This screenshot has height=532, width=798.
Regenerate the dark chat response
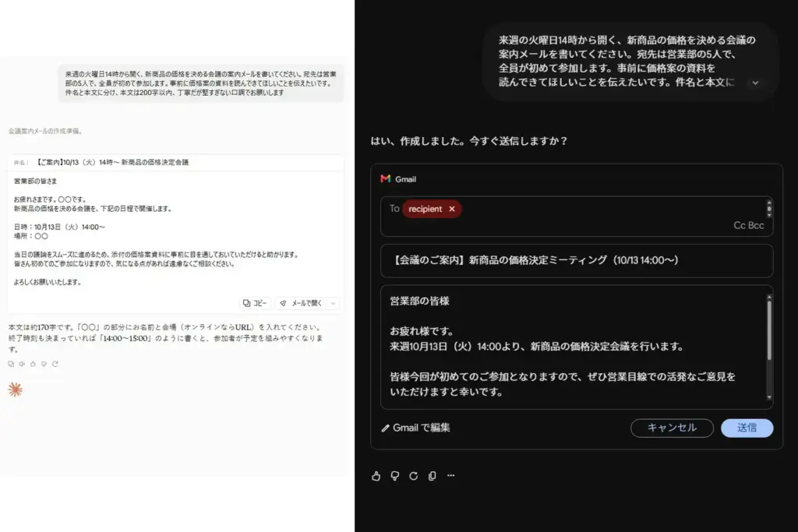[413, 476]
